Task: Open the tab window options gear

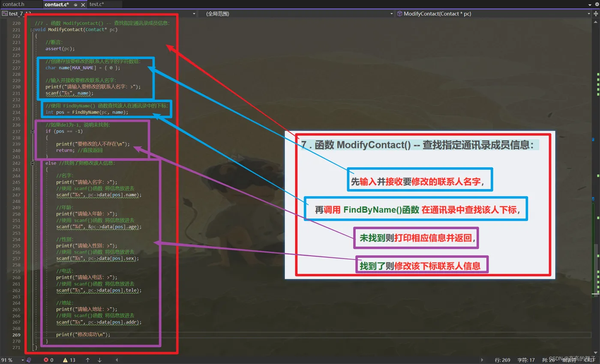Action: (x=597, y=4)
